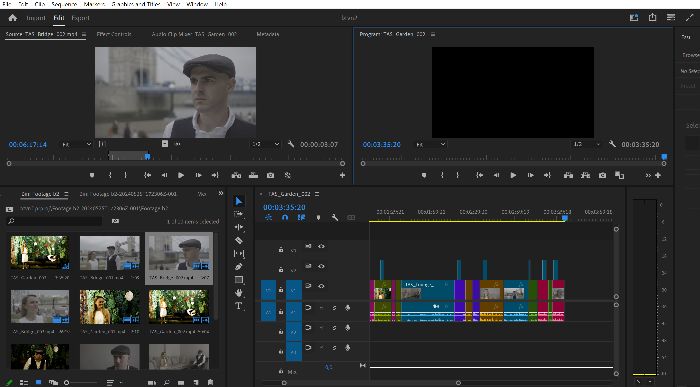Step forward one frame in Program monitor
This screenshot has height=387, width=700.
tap(530, 175)
